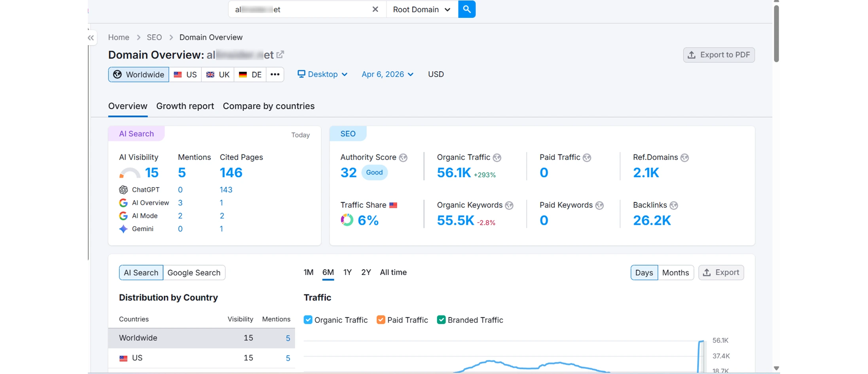Switch traffic granularity to Months
This screenshot has height=374, width=868.
point(675,272)
